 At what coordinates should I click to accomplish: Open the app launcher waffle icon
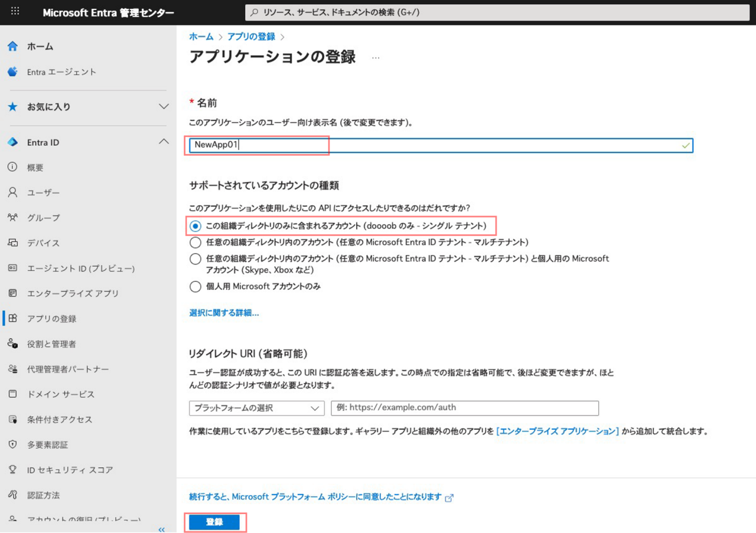pos(15,11)
